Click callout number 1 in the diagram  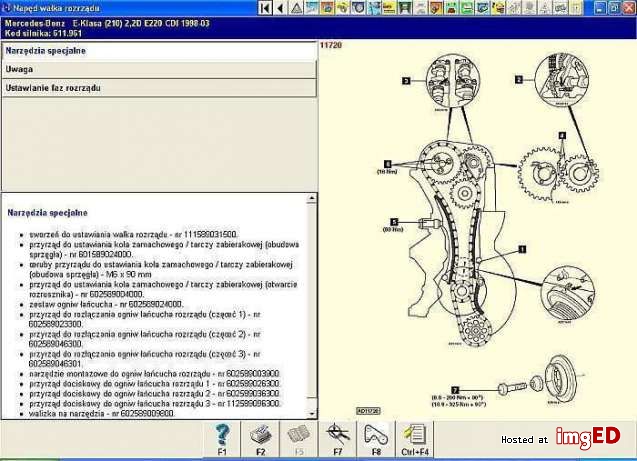point(522,249)
